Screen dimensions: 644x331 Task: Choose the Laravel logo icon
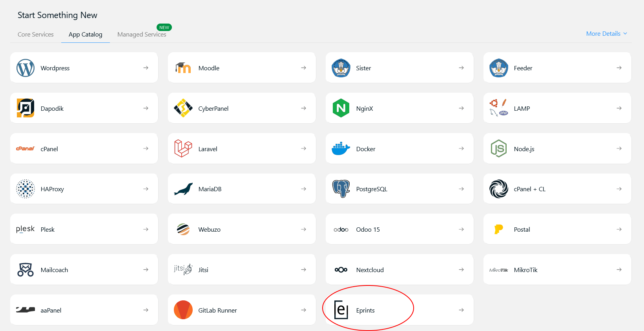tap(183, 149)
